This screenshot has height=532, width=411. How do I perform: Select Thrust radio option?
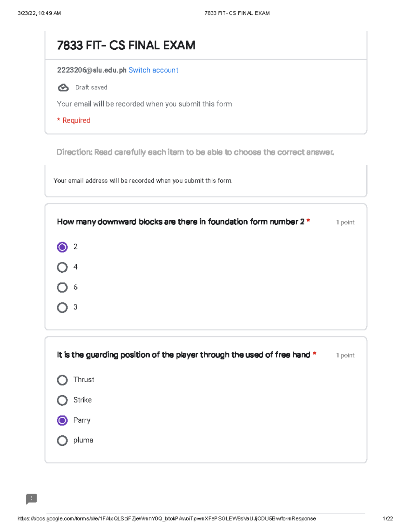click(62, 380)
